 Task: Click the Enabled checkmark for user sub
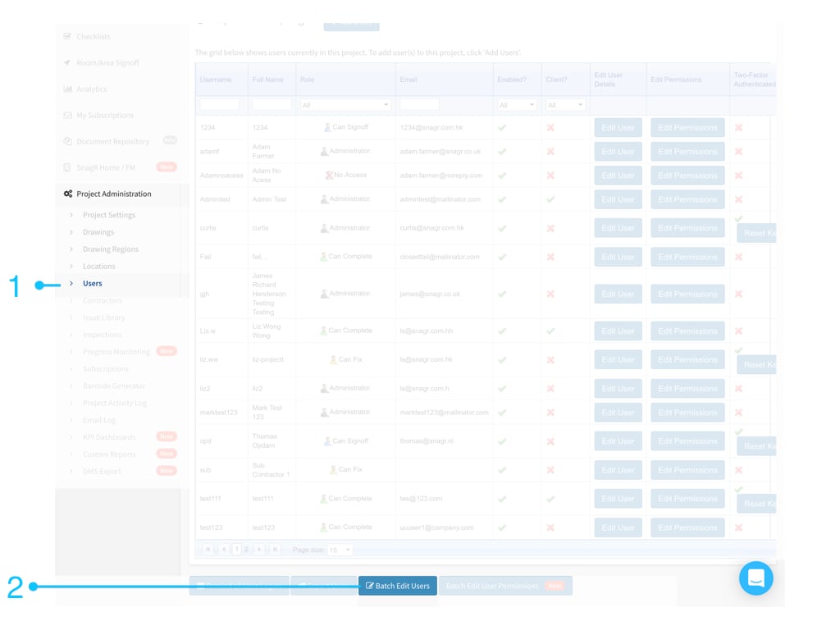[x=502, y=470]
